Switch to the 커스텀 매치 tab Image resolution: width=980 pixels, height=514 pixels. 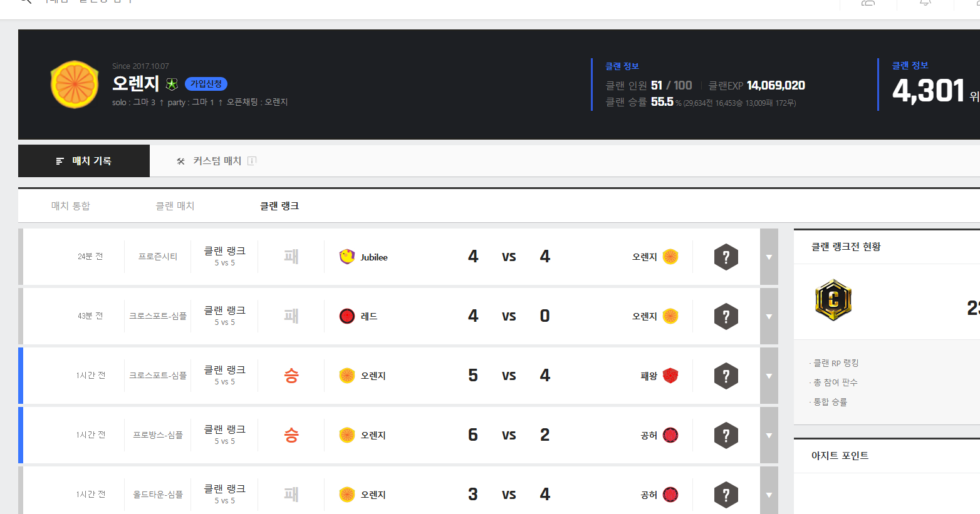tap(217, 161)
